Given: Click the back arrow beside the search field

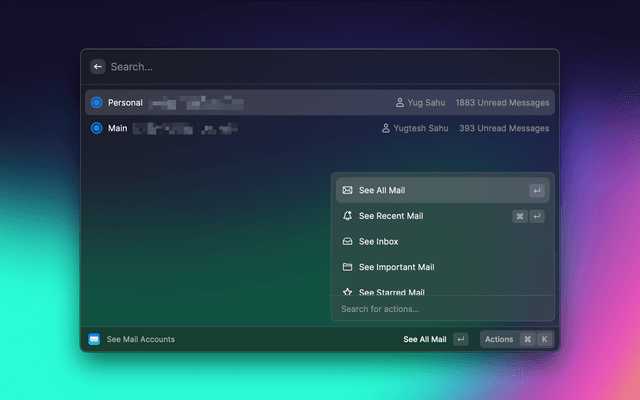Looking at the screenshot, I should [x=97, y=66].
